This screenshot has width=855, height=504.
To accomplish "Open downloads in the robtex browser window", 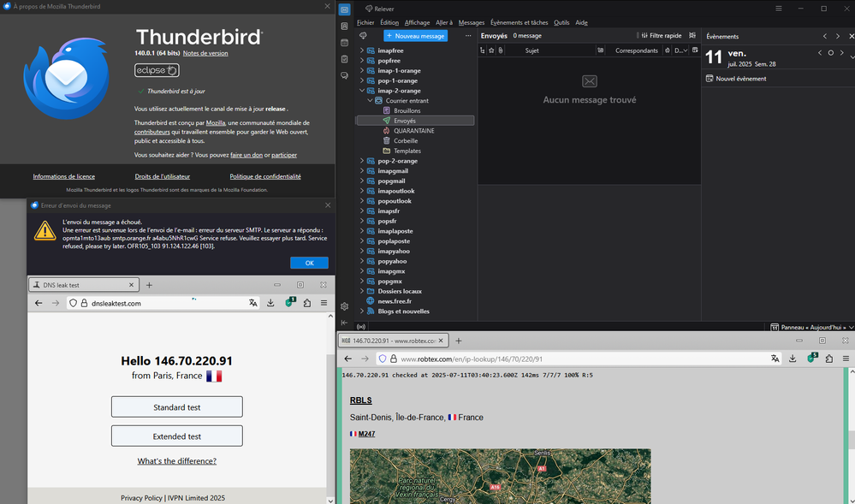I will pos(793,359).
